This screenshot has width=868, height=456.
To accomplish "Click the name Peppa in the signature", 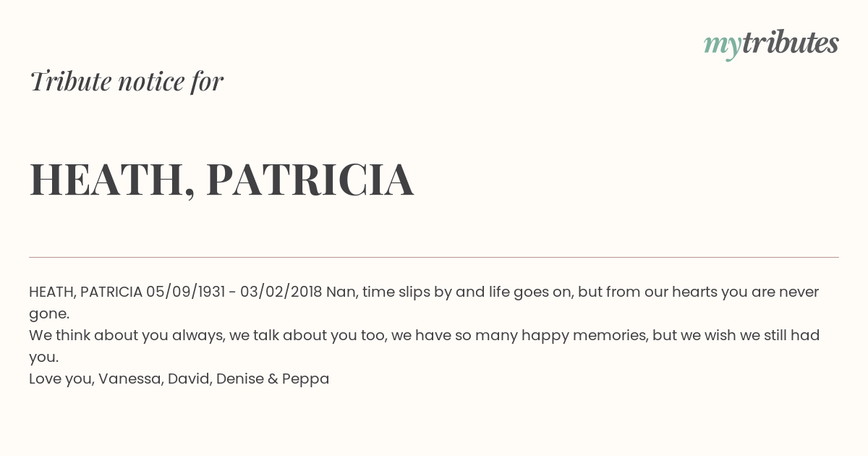I will [305, 379].
